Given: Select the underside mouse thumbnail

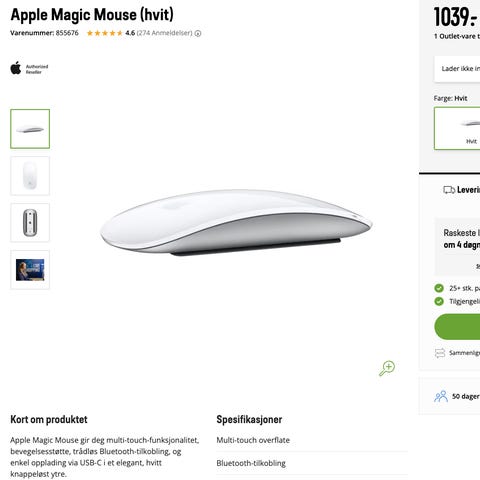Looking at the screenshot, I should click(30, 223).
